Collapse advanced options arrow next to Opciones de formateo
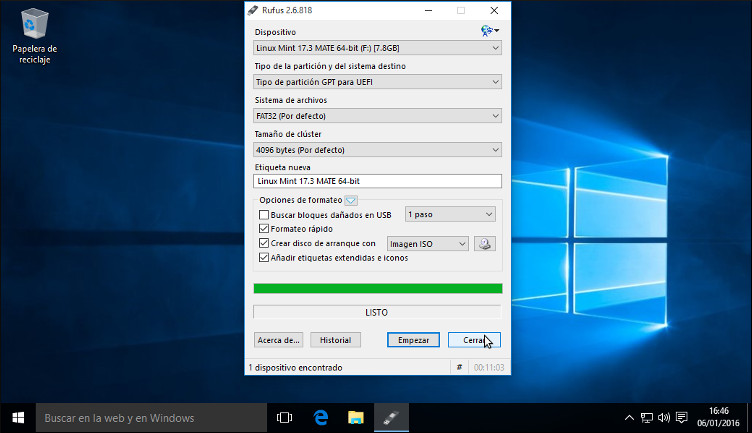Viewport: 752px width, 433px height. [351, 200]
